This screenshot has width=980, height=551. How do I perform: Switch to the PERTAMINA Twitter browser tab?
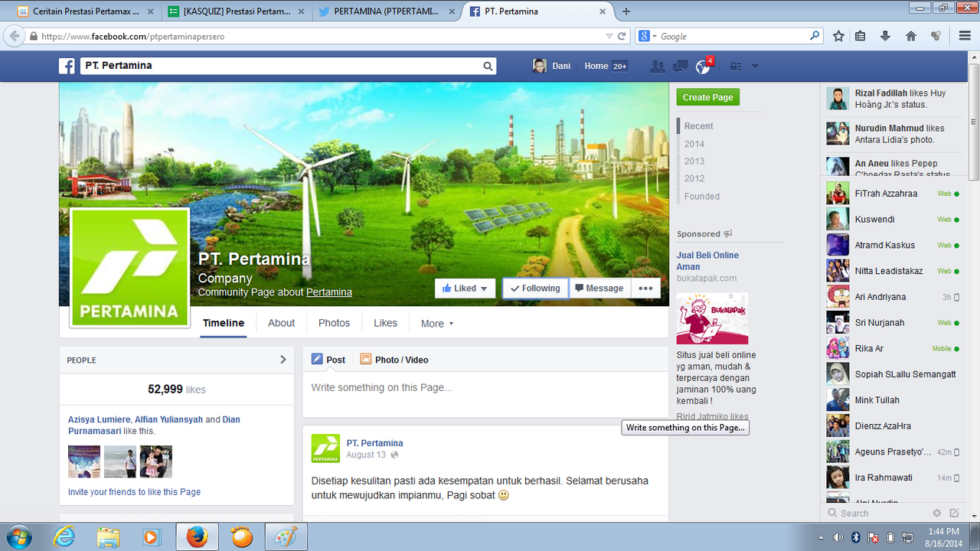386,11
